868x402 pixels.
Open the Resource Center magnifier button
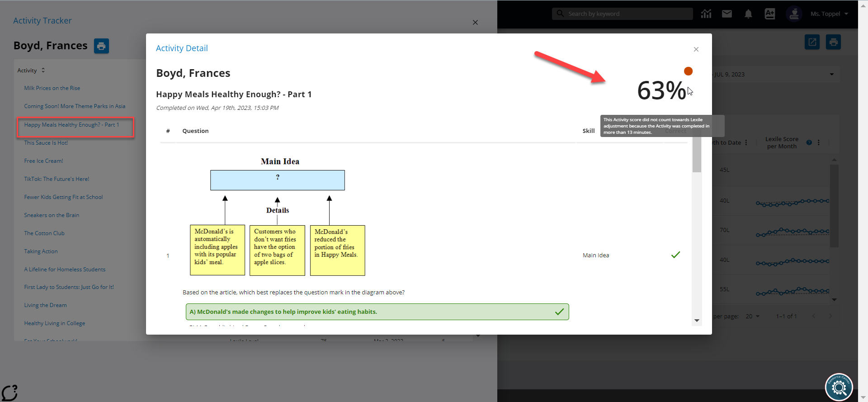coord(839,387)
